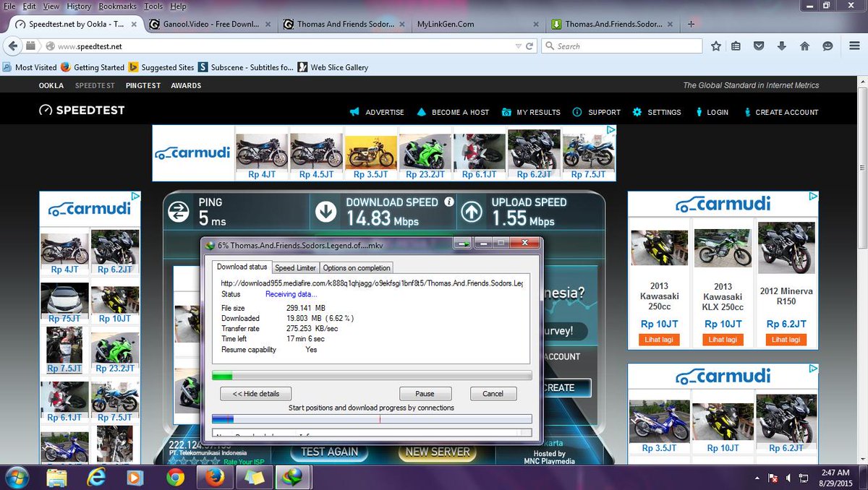Open the Firefox downloads arrow icon
This screenshot has width=868, height=490.
[x=782, y=46]
